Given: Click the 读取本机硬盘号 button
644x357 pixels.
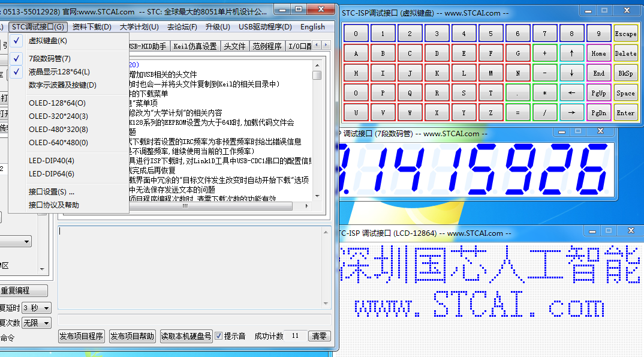Looking at the screenshot, I should pyautogui.click(x=186, y=336).
